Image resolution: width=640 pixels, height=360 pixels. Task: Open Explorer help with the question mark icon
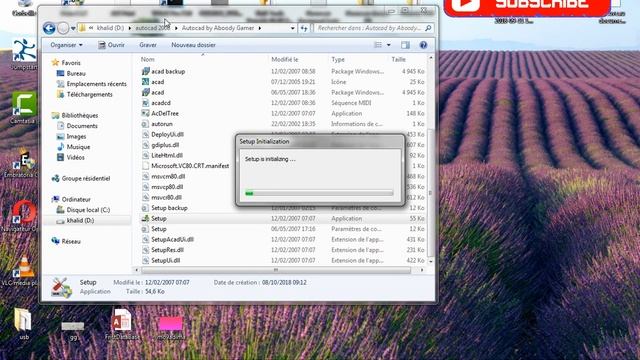pos(423,45)
